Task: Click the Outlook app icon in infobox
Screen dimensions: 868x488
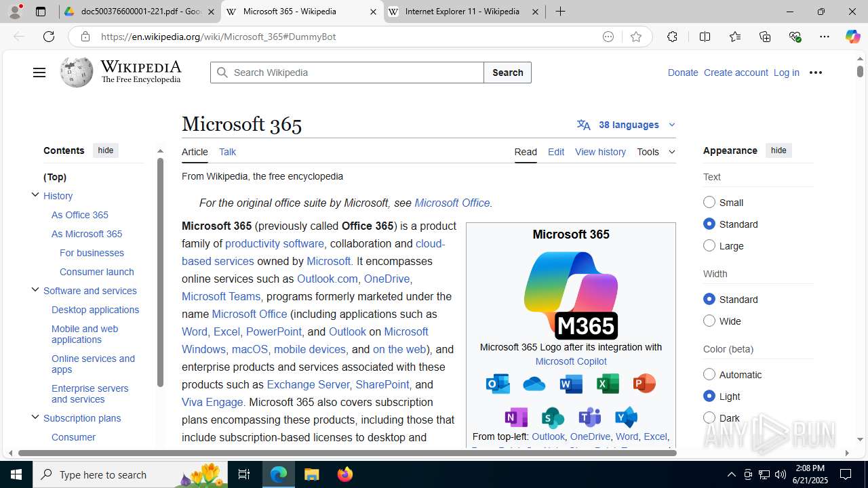Action: click(x=498, y=384)
